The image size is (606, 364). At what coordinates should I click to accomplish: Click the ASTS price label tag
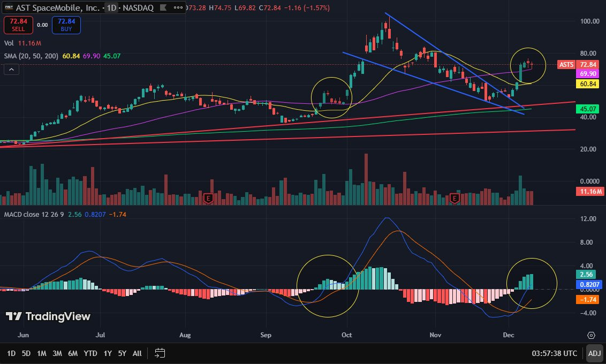566,65
